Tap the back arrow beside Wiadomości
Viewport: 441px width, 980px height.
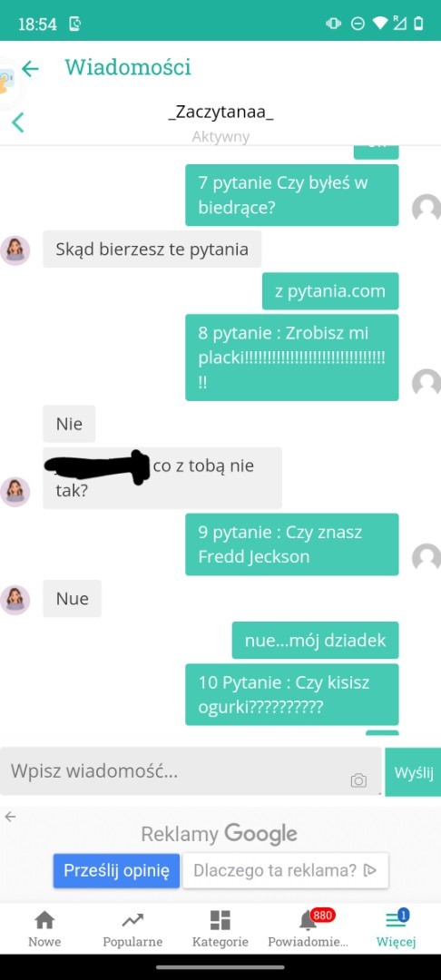point(30,68)
